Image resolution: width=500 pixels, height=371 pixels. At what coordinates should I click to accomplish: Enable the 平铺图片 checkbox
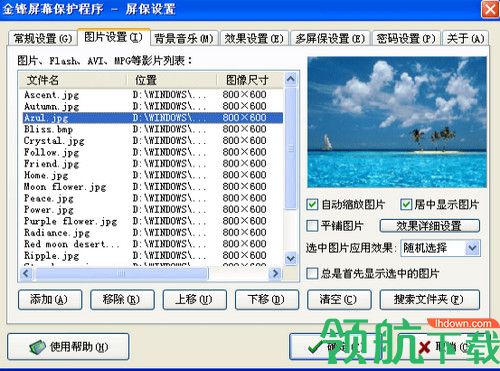click(x=312, y=226)
